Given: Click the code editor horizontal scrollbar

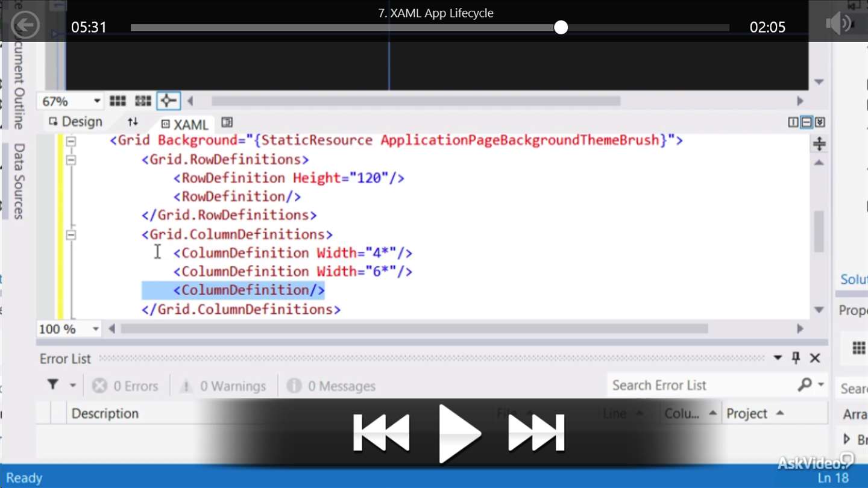Looking at the screenshot, I should (x=414, y=329).
